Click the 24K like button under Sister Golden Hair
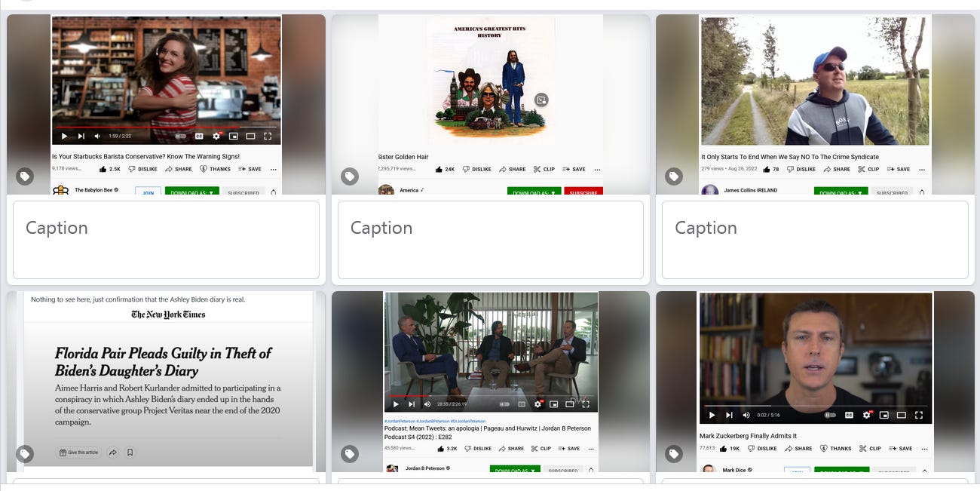This screenshot has height=491, width=980. pos(445,169)
